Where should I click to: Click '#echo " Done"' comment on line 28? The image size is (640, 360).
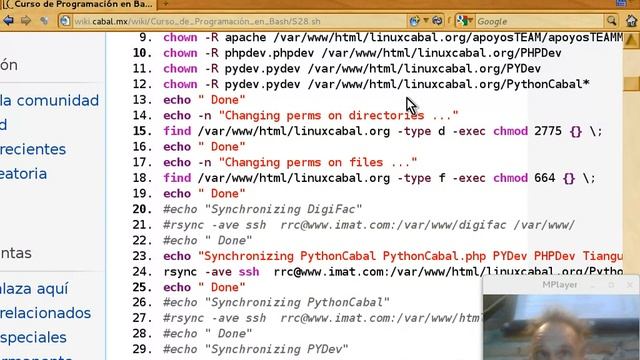[208, 333]
